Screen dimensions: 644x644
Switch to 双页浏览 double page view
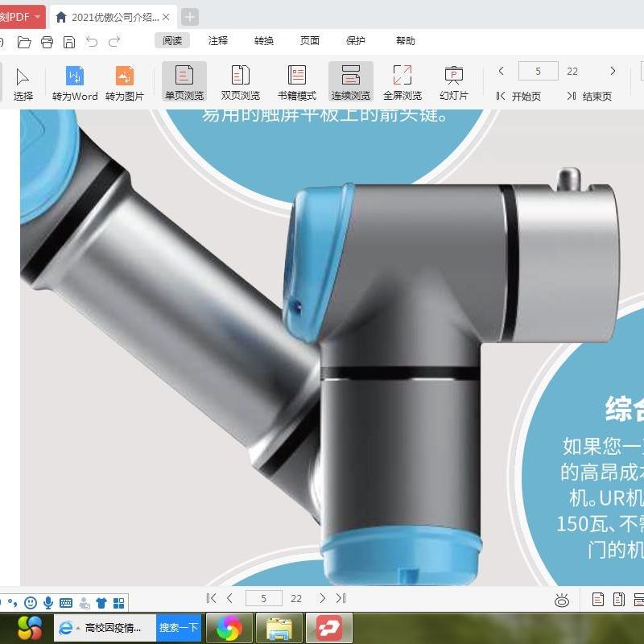click(240, 83)
